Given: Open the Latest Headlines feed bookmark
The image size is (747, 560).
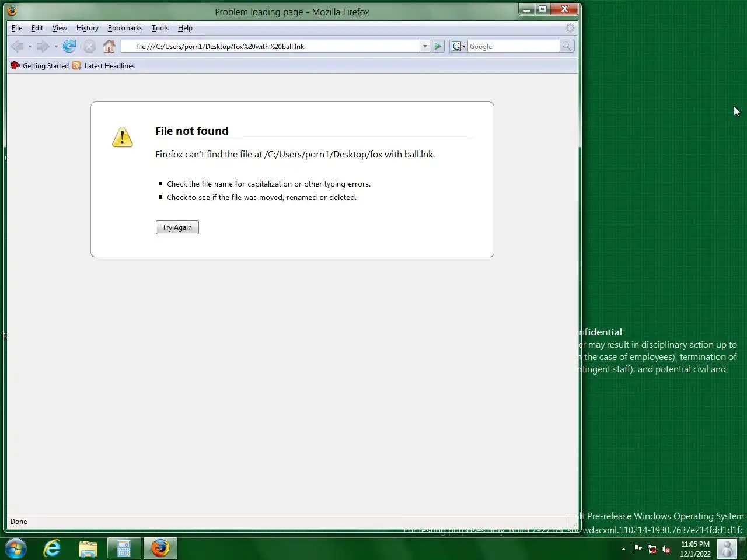Looking at the screenshot, I should point(103,66).
